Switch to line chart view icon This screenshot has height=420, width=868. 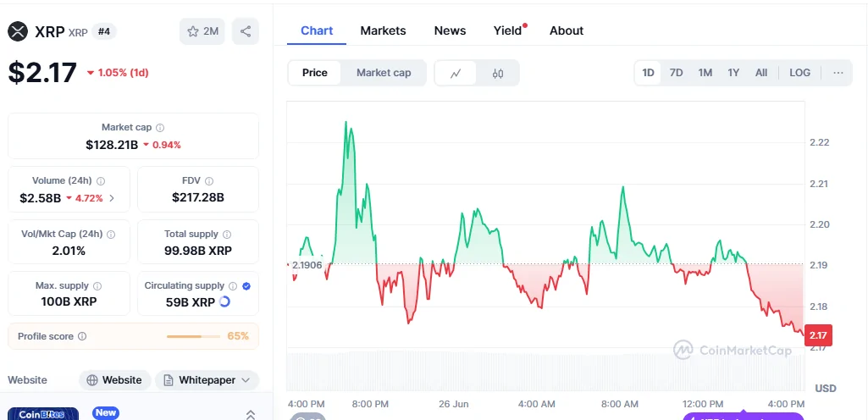click(456, 73)
